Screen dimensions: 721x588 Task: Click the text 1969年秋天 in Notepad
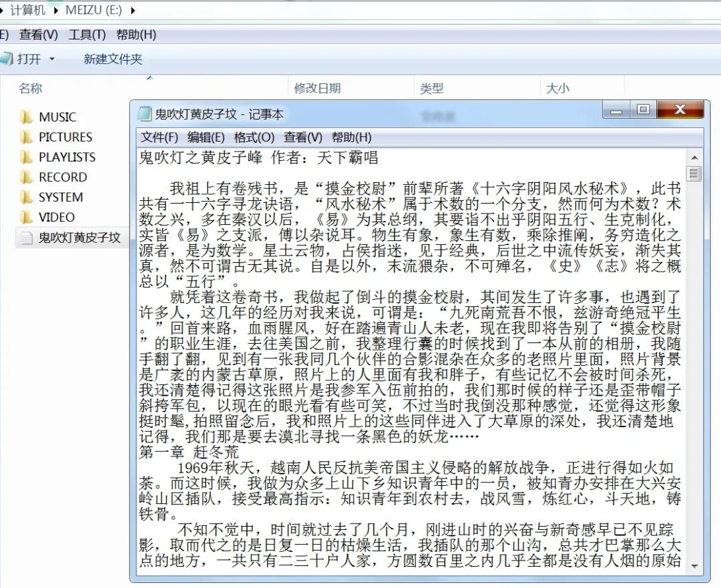[x=216, y=468]
